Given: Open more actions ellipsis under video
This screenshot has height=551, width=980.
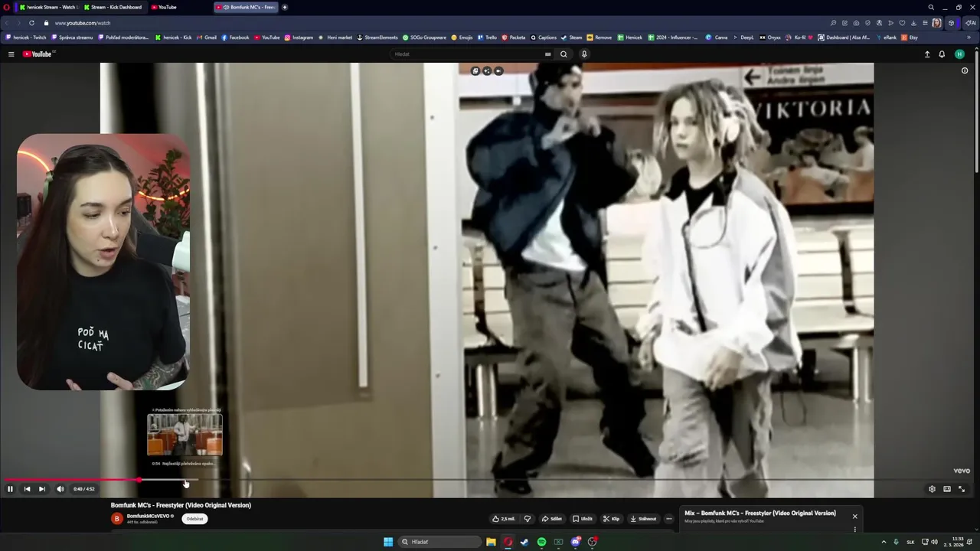Looking at the screenshot, I should [668, 519].
